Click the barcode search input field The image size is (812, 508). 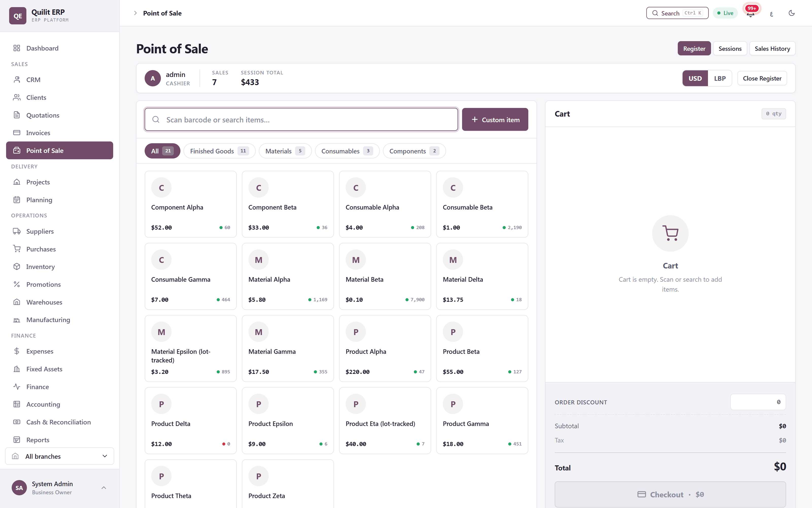point(301,119)
